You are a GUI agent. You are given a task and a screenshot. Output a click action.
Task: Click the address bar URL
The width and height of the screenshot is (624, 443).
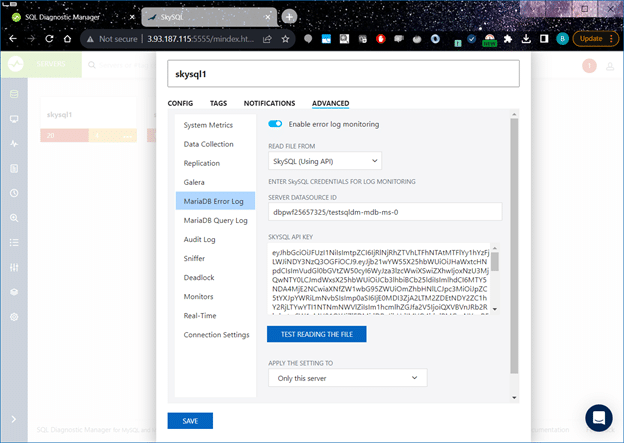point(200,39)
